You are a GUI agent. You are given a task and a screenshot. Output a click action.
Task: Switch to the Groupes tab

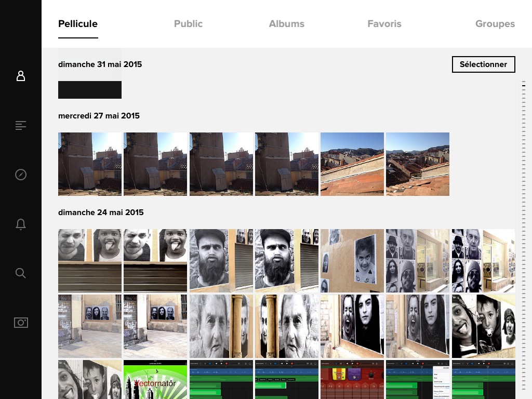pyautogui.click(x=495, y=24)
